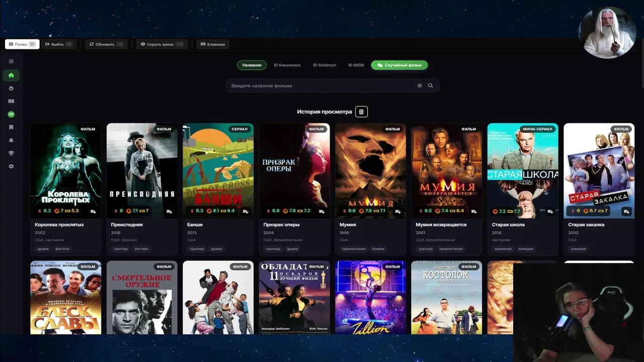Viewport: 644px width, 362px height.
Task: Click the История просмотра heading
Action: click(325, 112)
